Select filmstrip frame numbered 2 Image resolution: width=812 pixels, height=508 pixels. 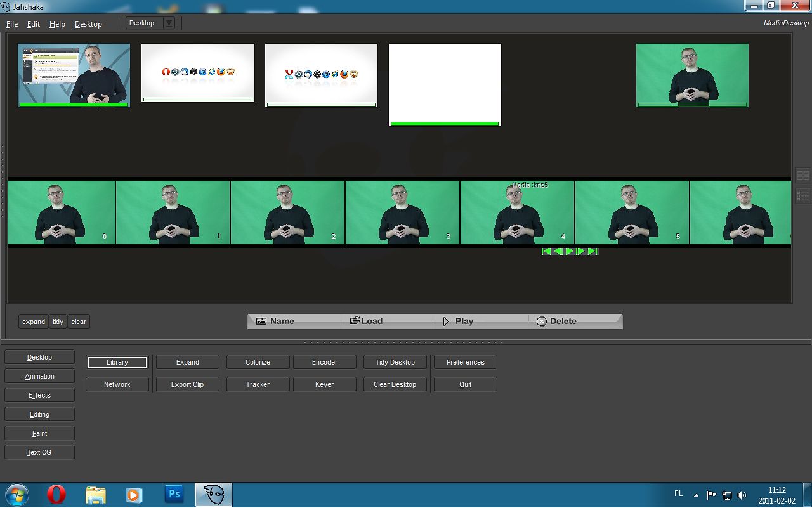point(288,212)
